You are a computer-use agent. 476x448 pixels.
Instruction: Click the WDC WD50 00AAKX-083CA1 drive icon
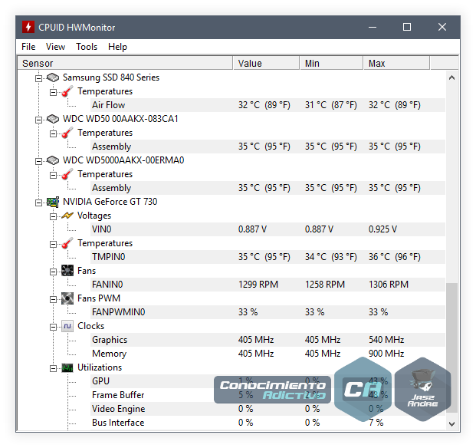point(53,119)
